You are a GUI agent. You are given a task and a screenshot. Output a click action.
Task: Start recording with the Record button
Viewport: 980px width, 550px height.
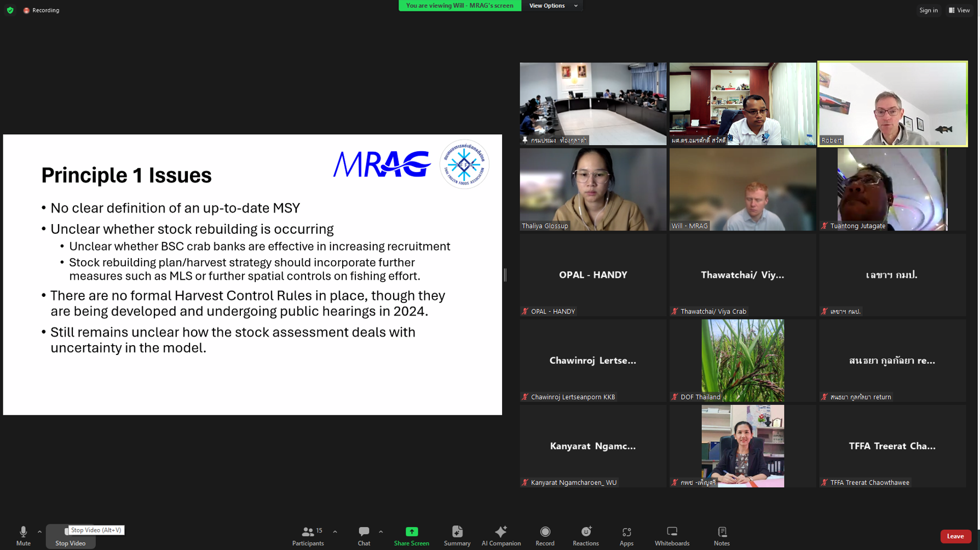[545, 536]
